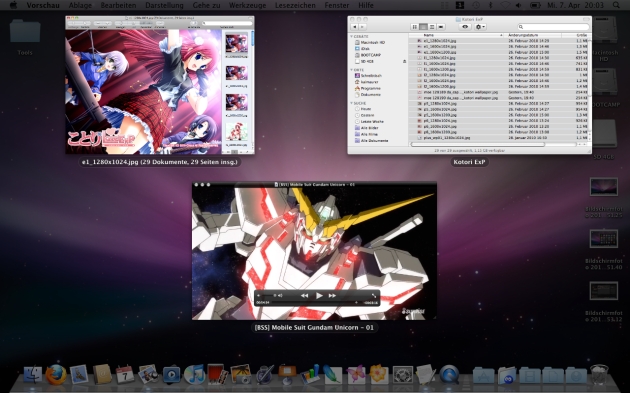The image size is (630, 393).
Task: Launch iTunes from the Dock
Action: point(194,375)
